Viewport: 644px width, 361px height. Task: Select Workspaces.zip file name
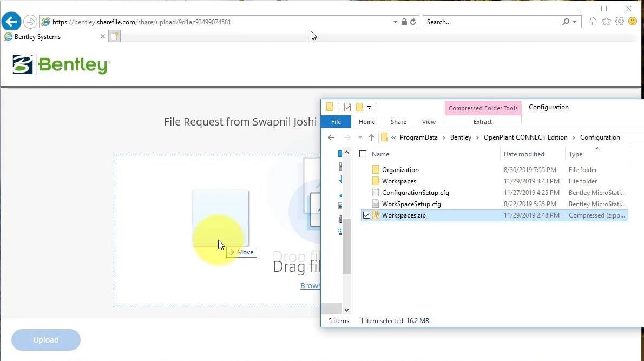tap(404, 215)
